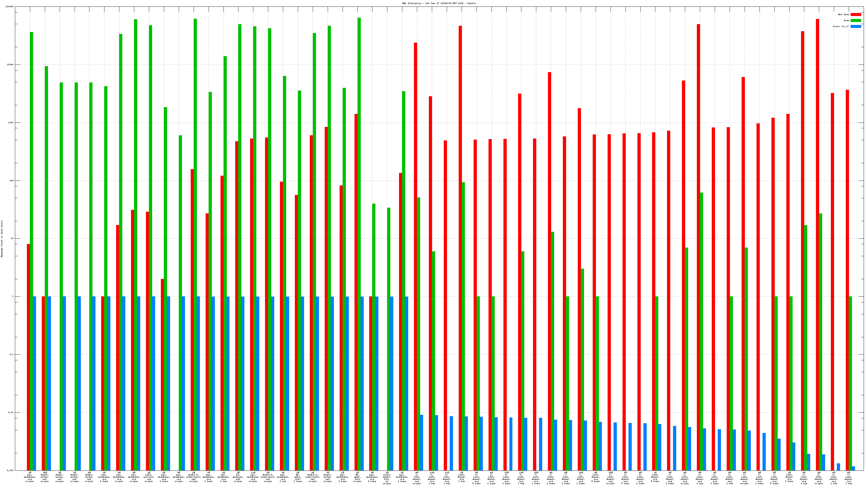
Task: Click the 0.01 y-axis tick label
Action: [x=11, y=413]
